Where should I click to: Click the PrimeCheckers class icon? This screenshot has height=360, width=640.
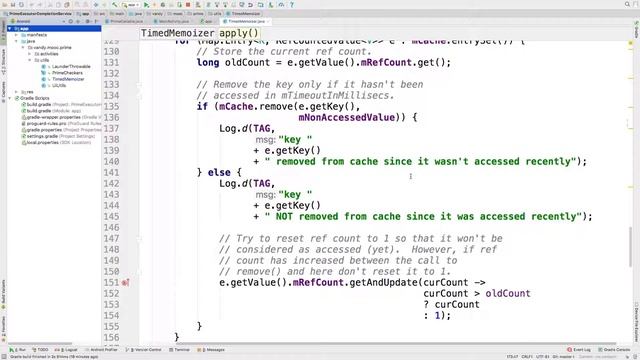(44, 73)
